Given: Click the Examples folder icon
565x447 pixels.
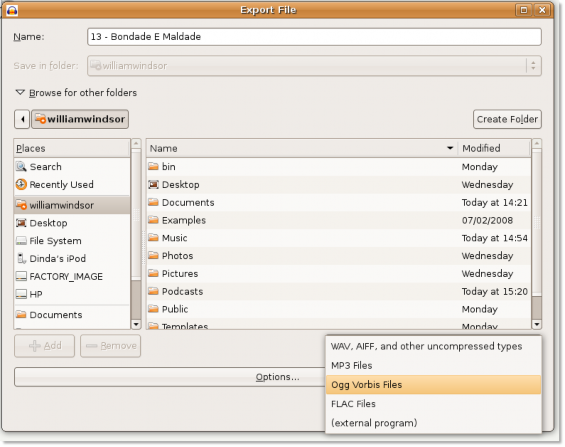Looking at the screenshot, I should click(154, 220).
